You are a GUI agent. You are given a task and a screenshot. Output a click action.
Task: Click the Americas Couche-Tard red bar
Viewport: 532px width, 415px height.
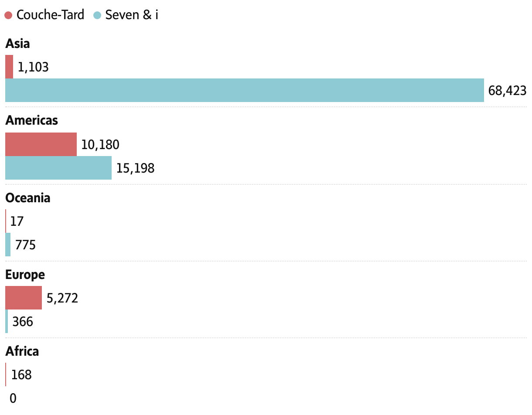pyautogui.click(x=41, y=144)
